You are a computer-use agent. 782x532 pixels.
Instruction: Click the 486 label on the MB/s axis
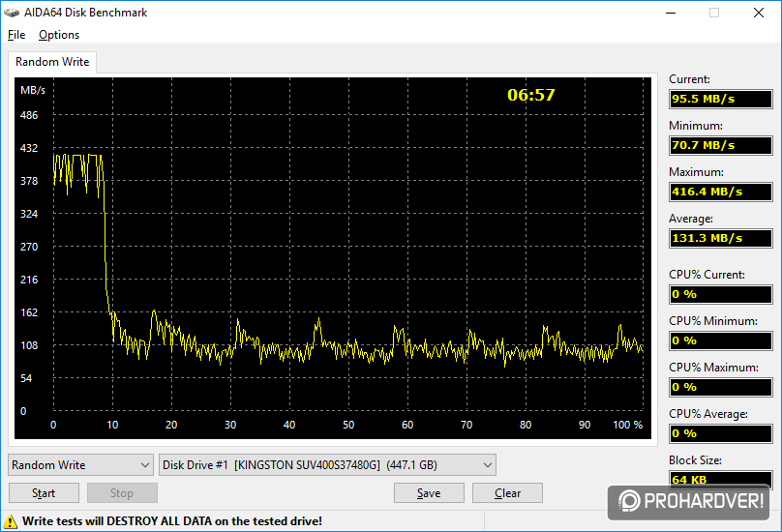pos(29,115)
